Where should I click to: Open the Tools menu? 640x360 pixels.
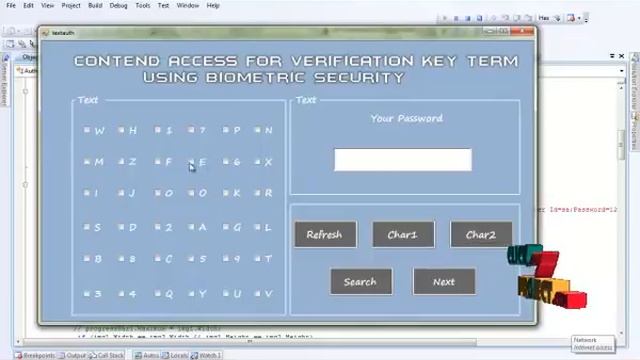[x=142, y=6]
